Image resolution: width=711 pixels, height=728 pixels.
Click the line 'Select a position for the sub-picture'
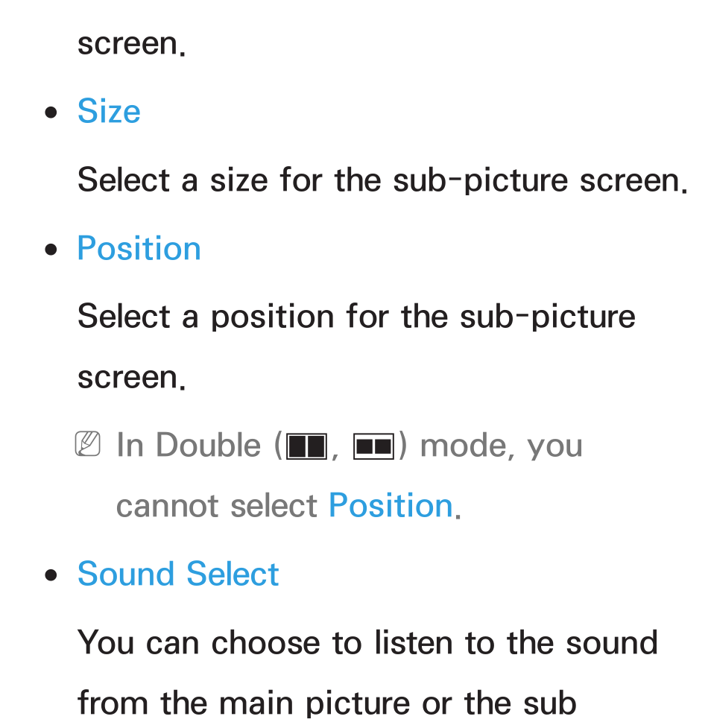tap(356, 317)
